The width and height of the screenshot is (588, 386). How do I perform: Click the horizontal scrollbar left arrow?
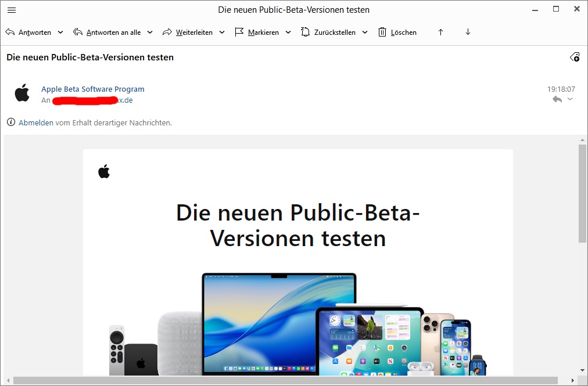(x=8, y=380)
